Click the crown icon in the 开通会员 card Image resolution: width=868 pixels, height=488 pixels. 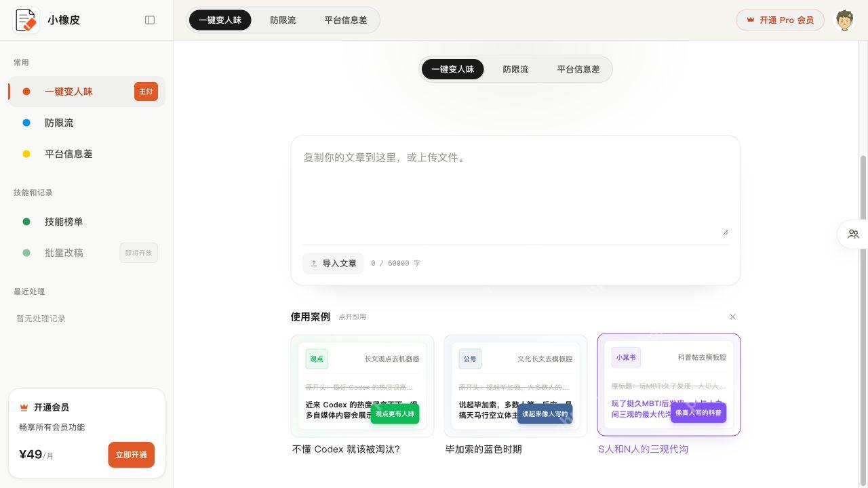(x=24, y=407)
